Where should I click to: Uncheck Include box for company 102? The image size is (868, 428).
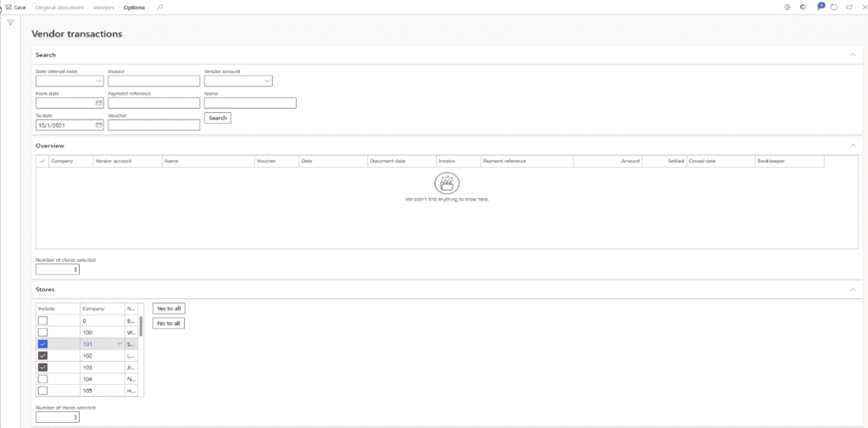point(42,355)
